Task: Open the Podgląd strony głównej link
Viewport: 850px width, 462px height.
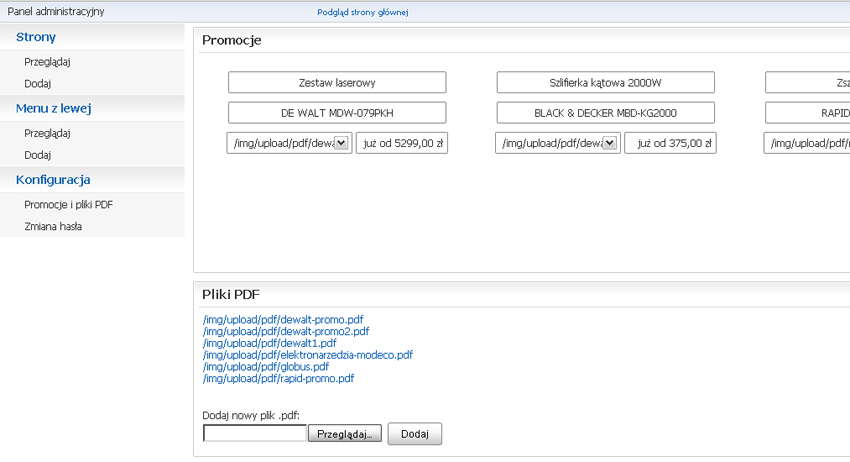Action: pyautogui.click(x=363, y=12)
